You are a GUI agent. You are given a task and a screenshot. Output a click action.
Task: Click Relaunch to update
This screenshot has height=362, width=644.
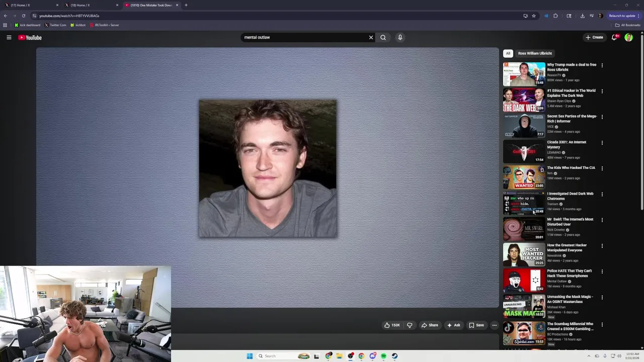pos(622,16)
